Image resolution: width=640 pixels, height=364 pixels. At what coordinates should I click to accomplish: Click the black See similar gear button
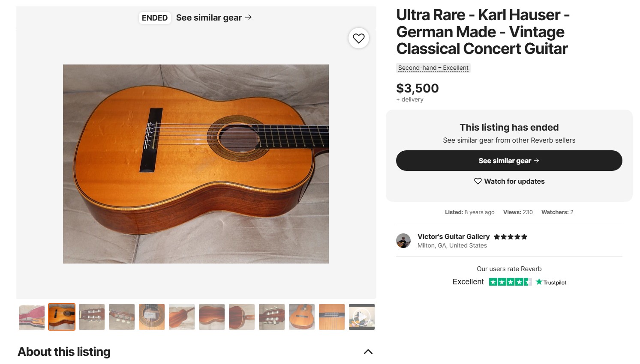point(509,161)
